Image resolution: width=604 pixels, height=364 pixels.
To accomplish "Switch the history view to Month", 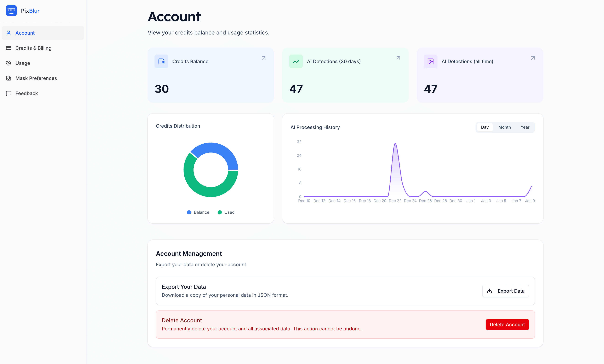I will coord(504,127).
